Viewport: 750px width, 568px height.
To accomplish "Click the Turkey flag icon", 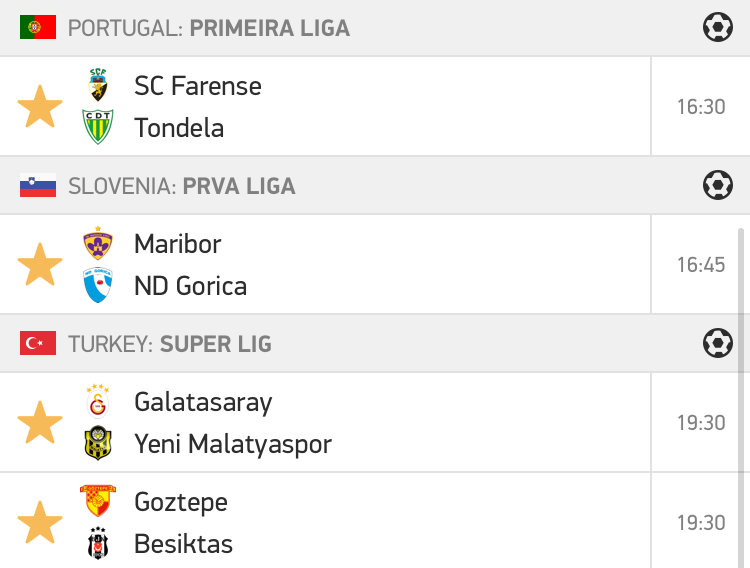I will [x=38, y=344].
